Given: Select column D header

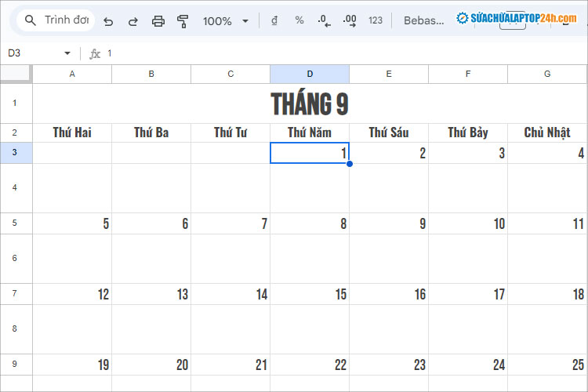Looking at the screenshot, I should point(310,74).
